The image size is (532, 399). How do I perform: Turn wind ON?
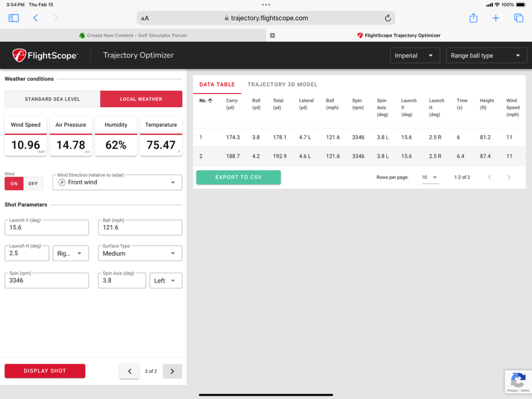14,184
